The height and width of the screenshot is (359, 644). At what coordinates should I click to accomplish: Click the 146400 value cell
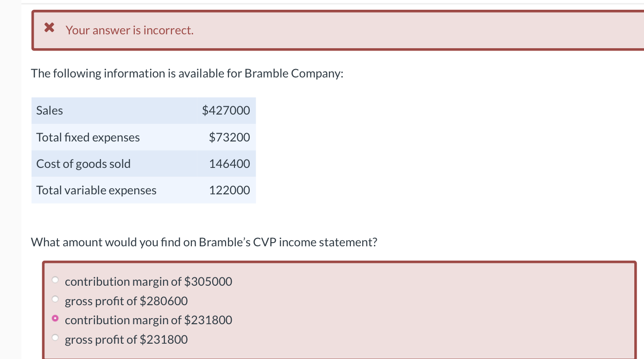coord(229,163)
